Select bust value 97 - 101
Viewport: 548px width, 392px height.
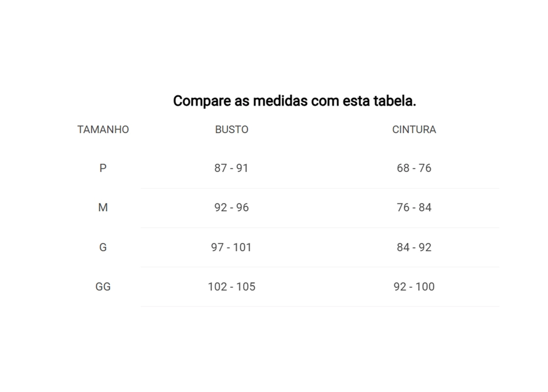click(x=232, y=247)
